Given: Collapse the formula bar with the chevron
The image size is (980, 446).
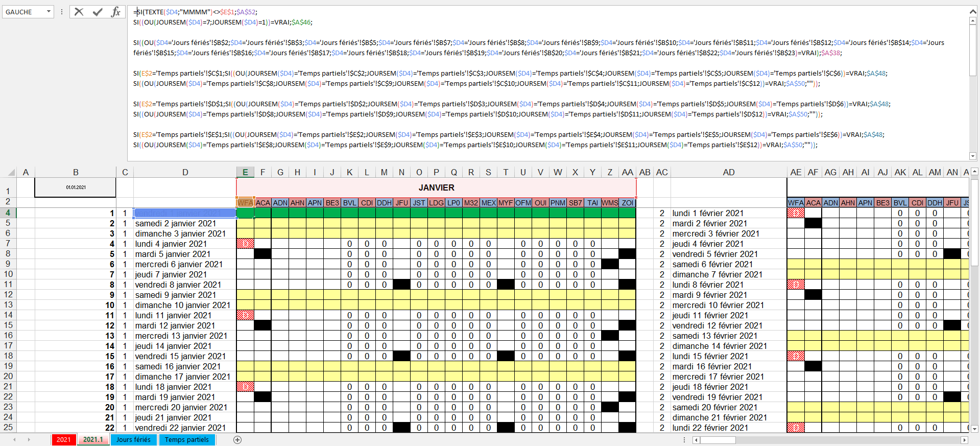Looking at the screenshot, I should [x=973, y=11].
